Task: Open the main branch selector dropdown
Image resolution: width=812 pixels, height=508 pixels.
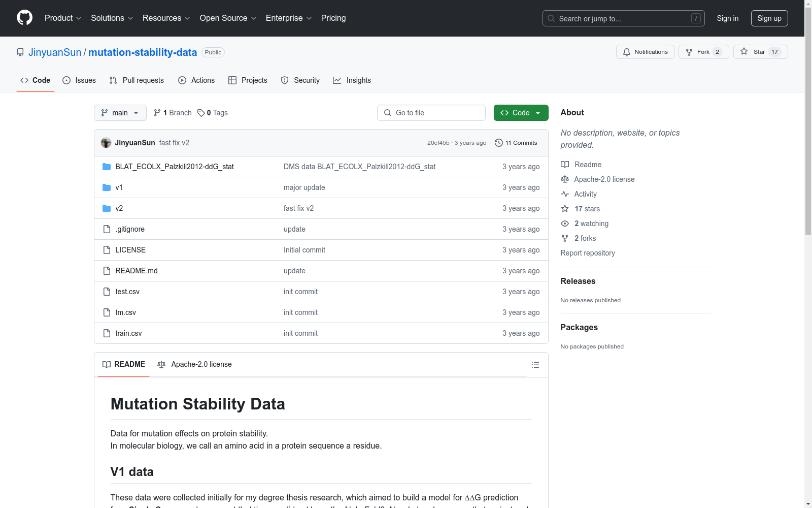Action: 120,113
